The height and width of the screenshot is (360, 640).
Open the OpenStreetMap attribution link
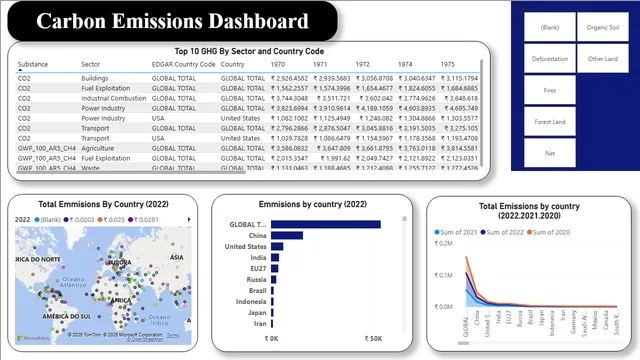click(x=145, y=339)
